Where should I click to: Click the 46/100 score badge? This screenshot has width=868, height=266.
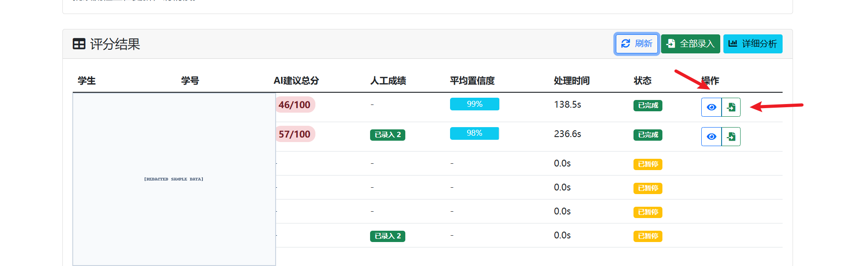pos(295,105)
